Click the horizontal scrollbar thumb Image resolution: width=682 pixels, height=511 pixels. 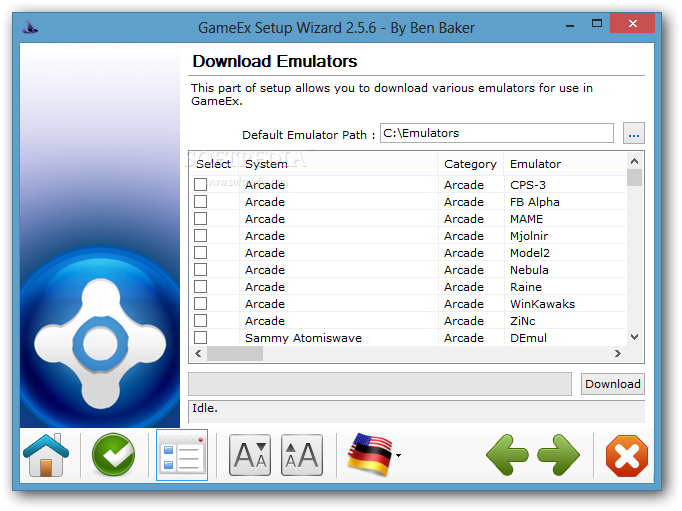click(x=235, y=354)
